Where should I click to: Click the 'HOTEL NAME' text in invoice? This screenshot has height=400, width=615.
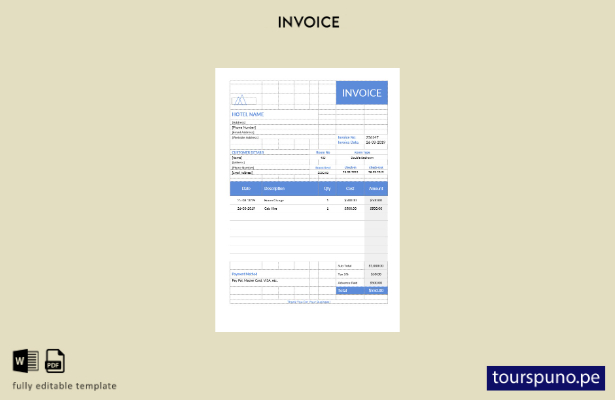[x=247, y=114]
